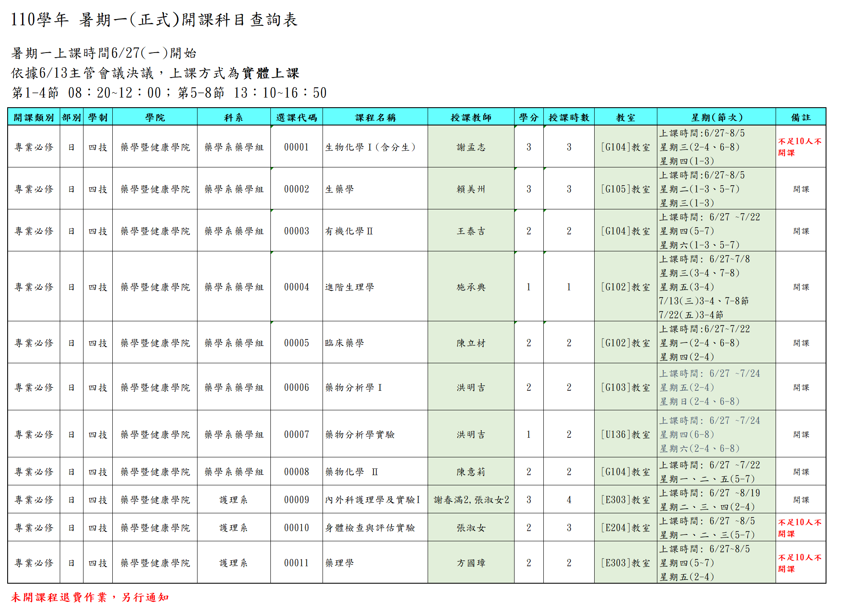Click 藥學系藥學組 department in 00001 row

[234, 147]
